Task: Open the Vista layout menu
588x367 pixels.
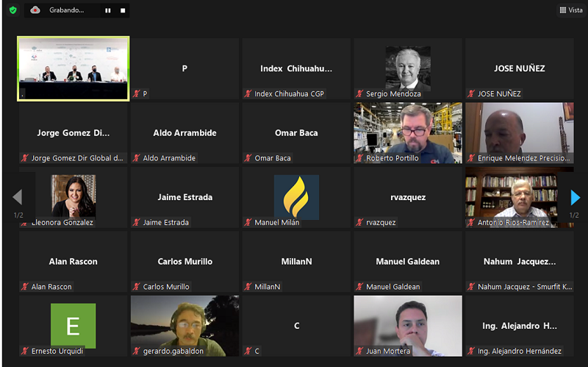Action: 571,10
